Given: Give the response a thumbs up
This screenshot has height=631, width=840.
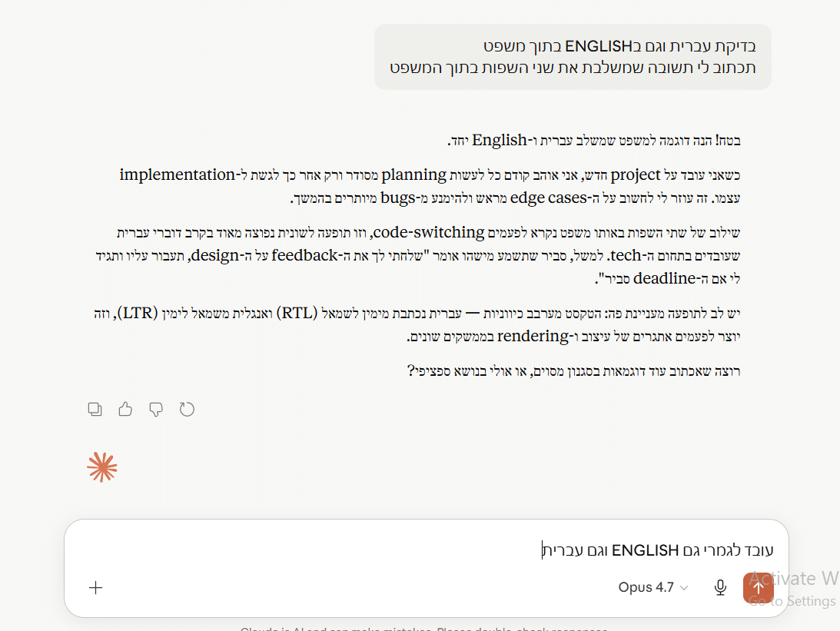Looking at the screenshot, I should (125, 409).
